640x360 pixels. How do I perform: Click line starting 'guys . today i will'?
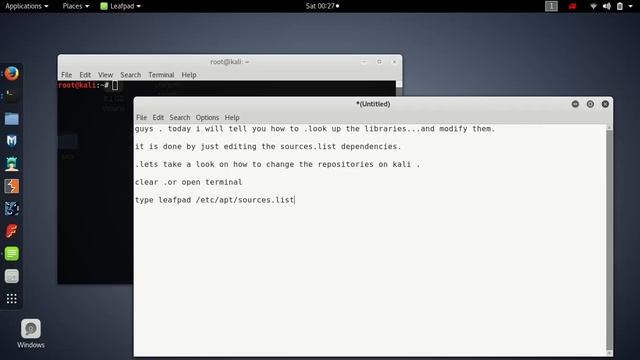tap(315, 129)
